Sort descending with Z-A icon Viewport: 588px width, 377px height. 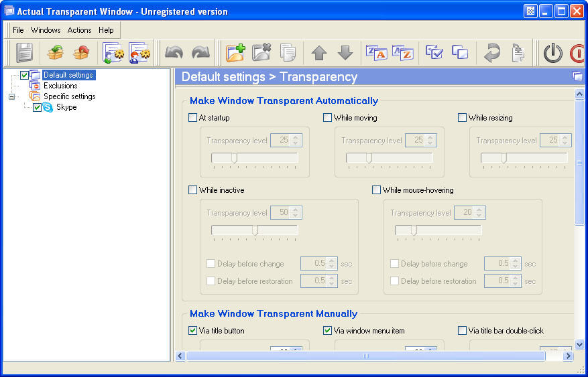pos(376,53)
